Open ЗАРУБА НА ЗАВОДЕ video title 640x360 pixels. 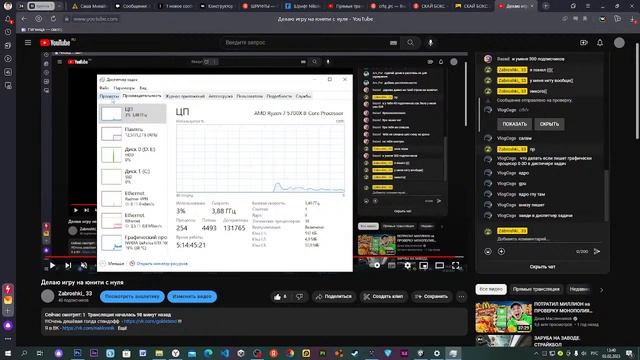[x=557, y=341]
